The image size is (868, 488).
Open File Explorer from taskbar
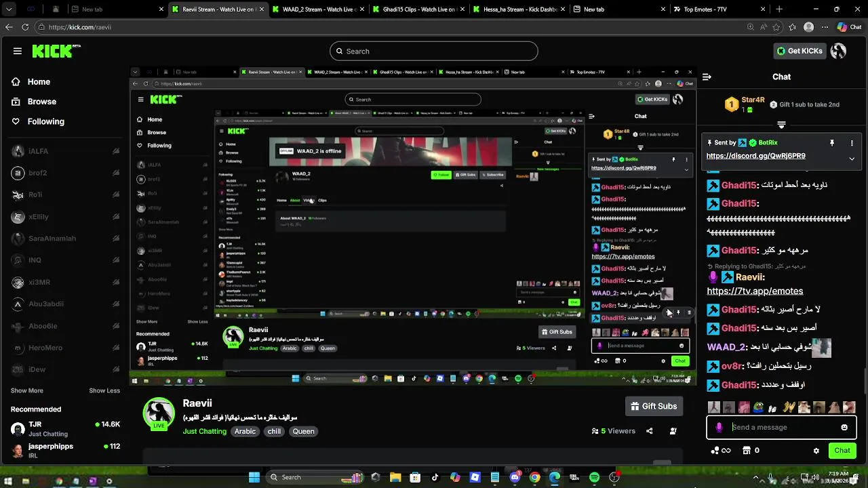[x=395, y=477]
